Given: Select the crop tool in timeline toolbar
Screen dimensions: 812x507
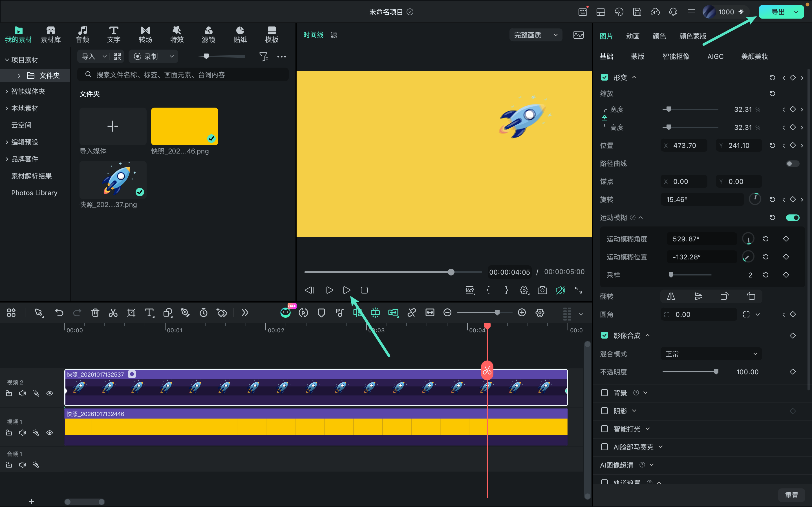Looking at the screenshot, I should tap(131, 313).
